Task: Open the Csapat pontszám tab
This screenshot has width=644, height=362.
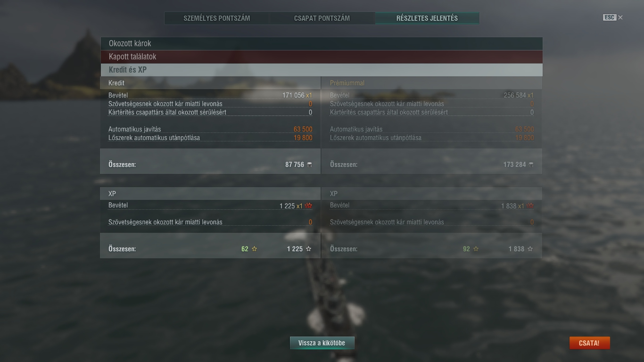Action: pos(322,18)
